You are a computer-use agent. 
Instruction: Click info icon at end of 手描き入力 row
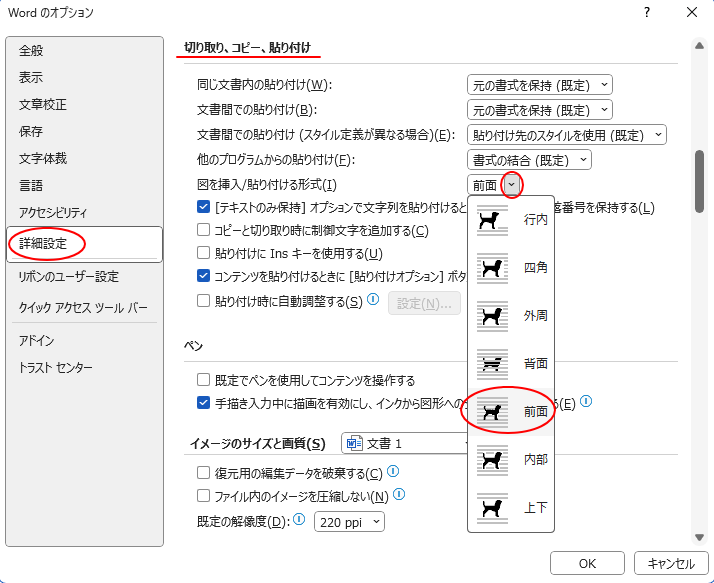coord(586,401)
